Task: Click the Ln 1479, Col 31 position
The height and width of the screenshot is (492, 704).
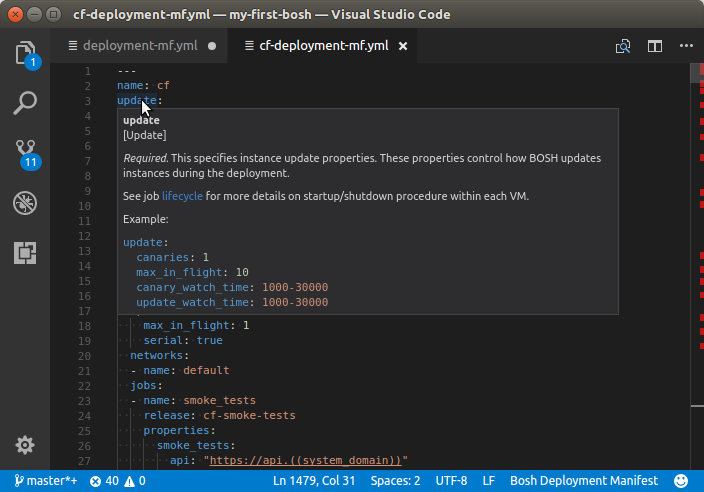Action: [x=314, y=481]
